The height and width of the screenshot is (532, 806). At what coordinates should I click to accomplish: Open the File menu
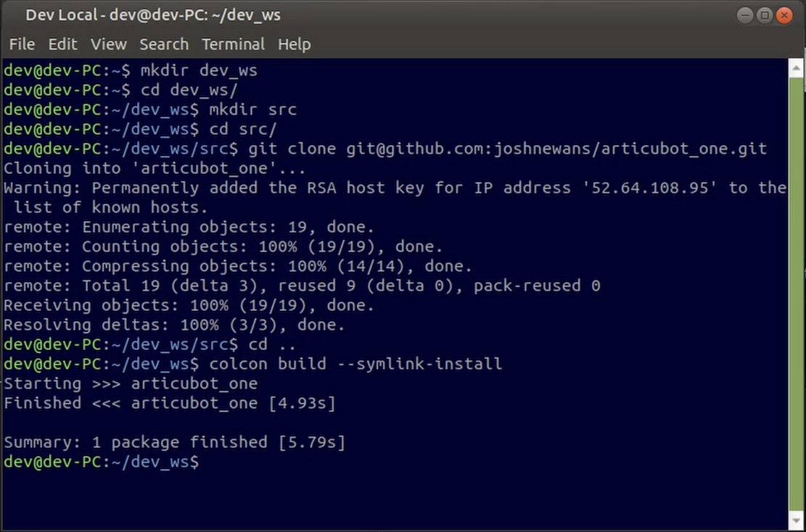coord(22,45)
